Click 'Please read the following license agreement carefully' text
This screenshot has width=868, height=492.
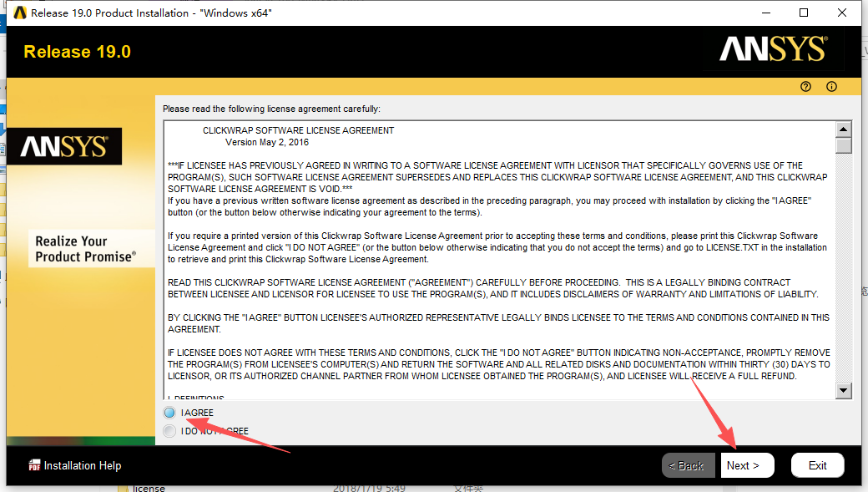[271, 109]
